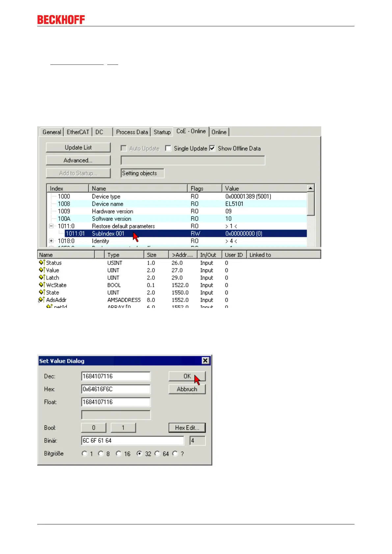Image resolution: width=392 pixels, height=554 pixels.
Task: Click the Index column header
Action: click(x=68, y=189)
